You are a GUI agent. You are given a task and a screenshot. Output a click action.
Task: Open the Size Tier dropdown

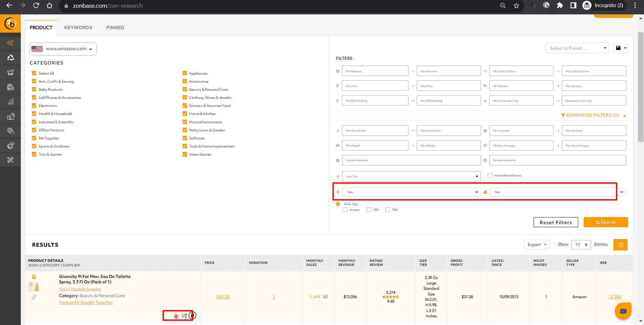coord(411,176)
